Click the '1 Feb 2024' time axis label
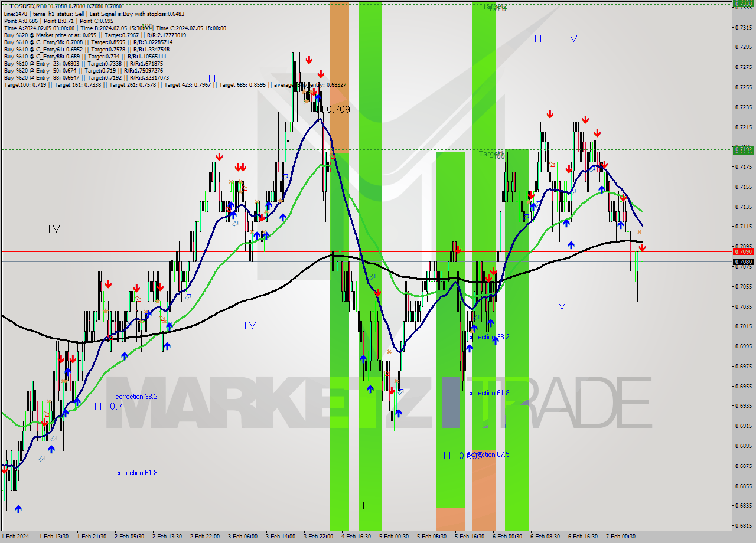The image size is (756, 543). 16,537
